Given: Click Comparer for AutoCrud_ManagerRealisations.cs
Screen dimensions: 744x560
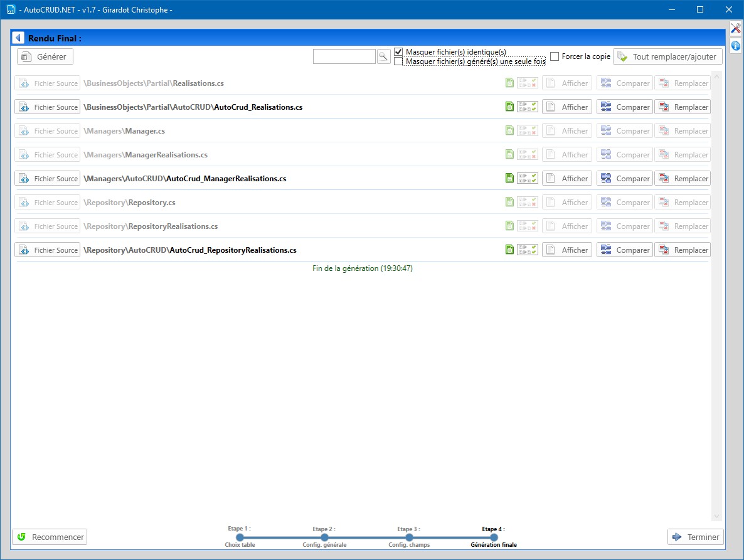Looking at the screenshot, I should pyautogui.click(x=624, y=178).
